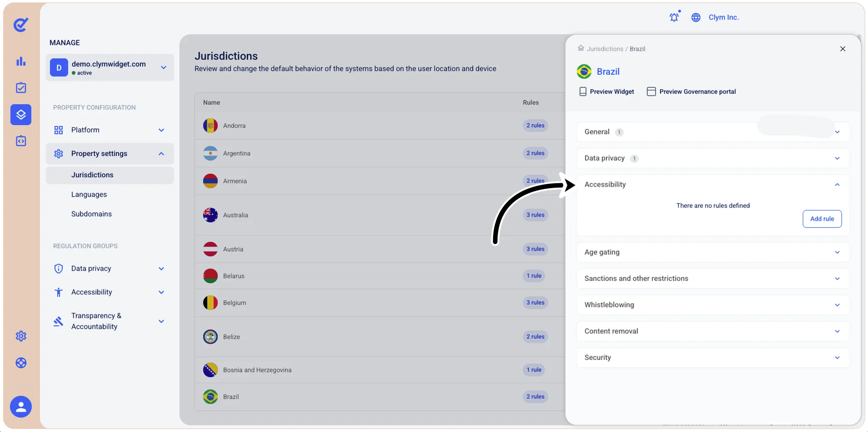Go to Jurisdictions breadcrumb home icon
This screenshot has height=432, width=868.
pos(581,48)
